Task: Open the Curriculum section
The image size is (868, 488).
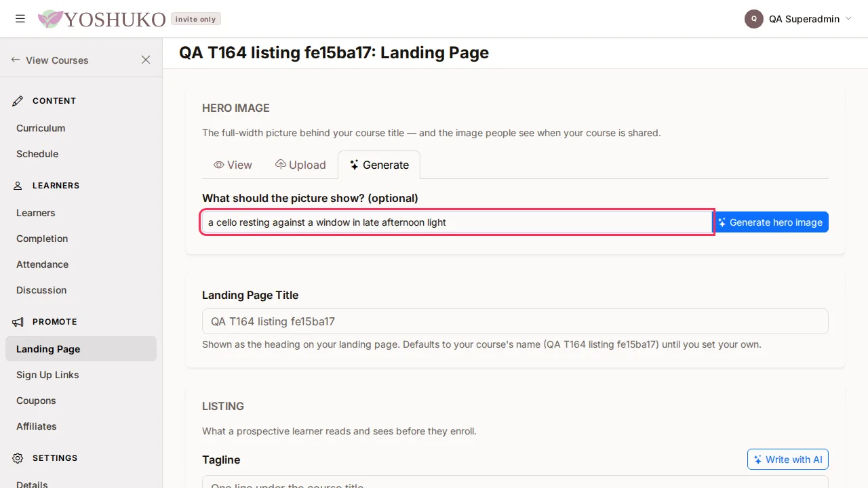Action: tap(41, 128)
